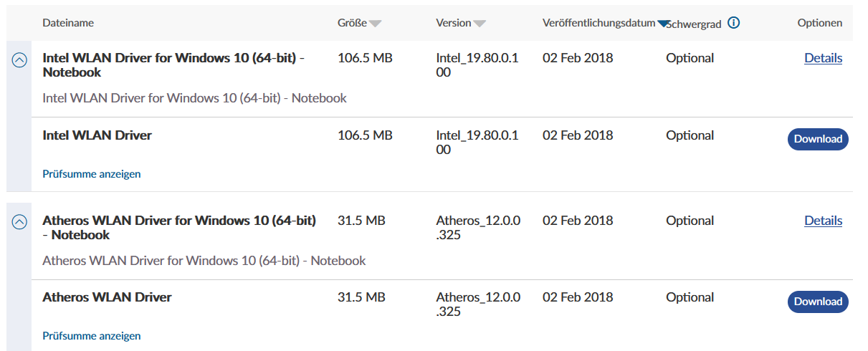Viewport: 868px width, 351px height.
Task: Download the Atheros WLAN Driver
Action: [818, 302]
